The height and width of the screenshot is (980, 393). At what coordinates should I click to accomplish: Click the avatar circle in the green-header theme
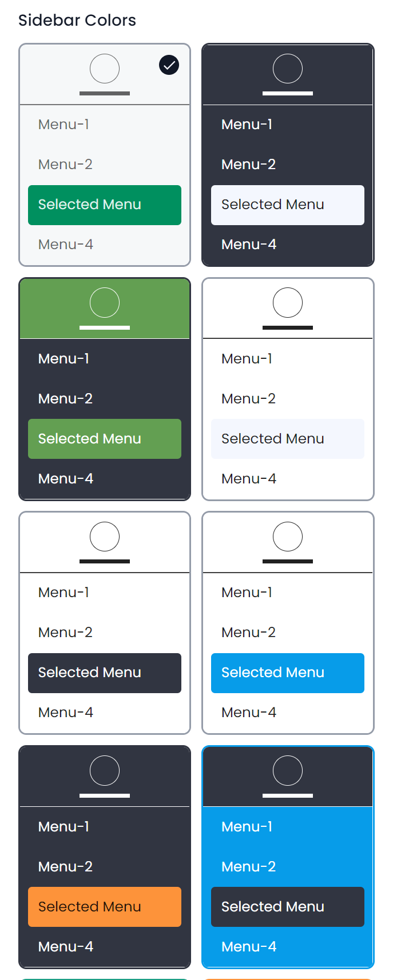coord(105,303)
